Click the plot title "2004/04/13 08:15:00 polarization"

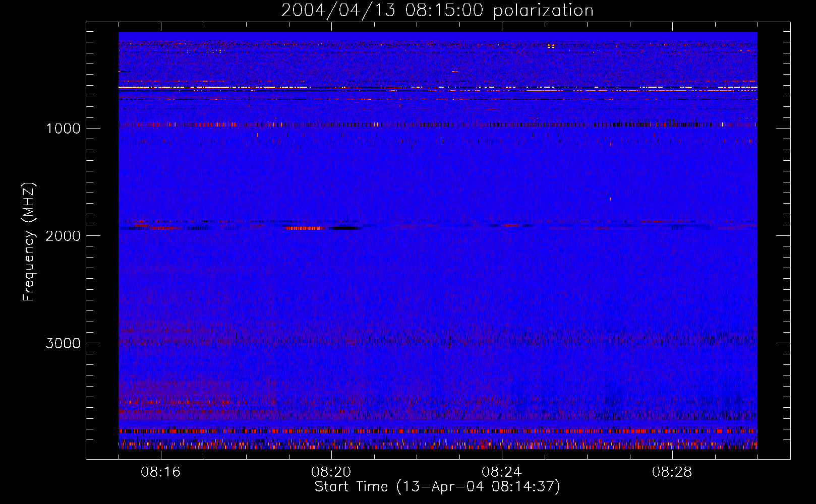tap(437, 11)
